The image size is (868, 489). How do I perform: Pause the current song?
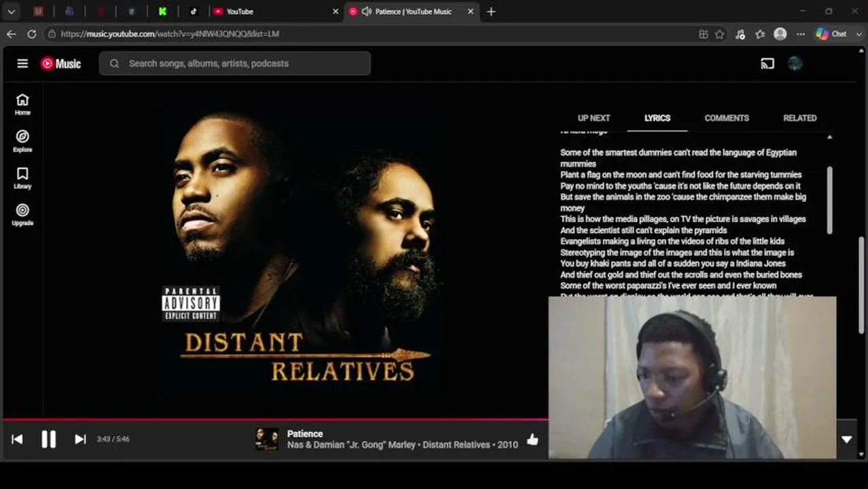click(48, 439)
